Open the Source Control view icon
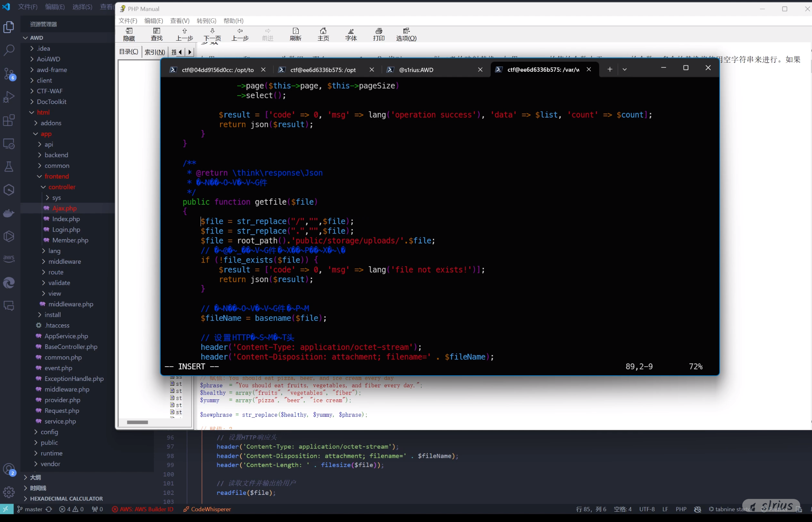The image size is (812, 522). [x=9, y=73]
